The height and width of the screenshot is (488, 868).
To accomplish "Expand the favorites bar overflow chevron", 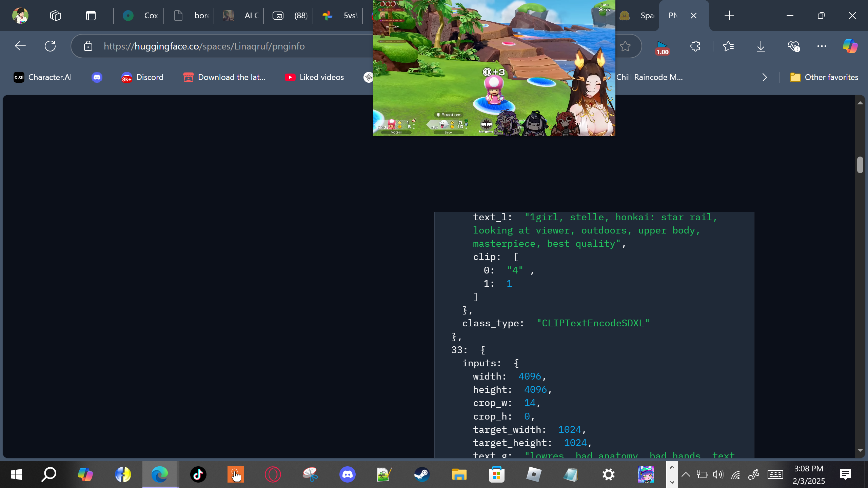I will (x=765, y=77).
